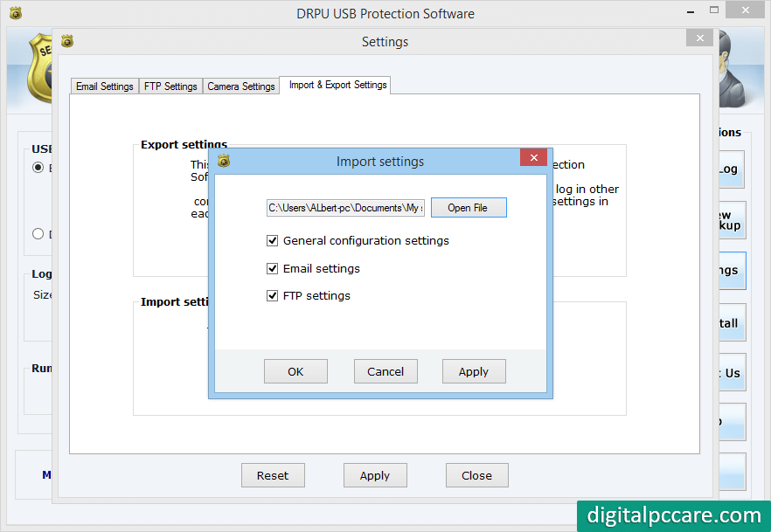Minimize the DRPU USB Protection window
Viewport: 771px width, 532px height.
coord(691,10)
